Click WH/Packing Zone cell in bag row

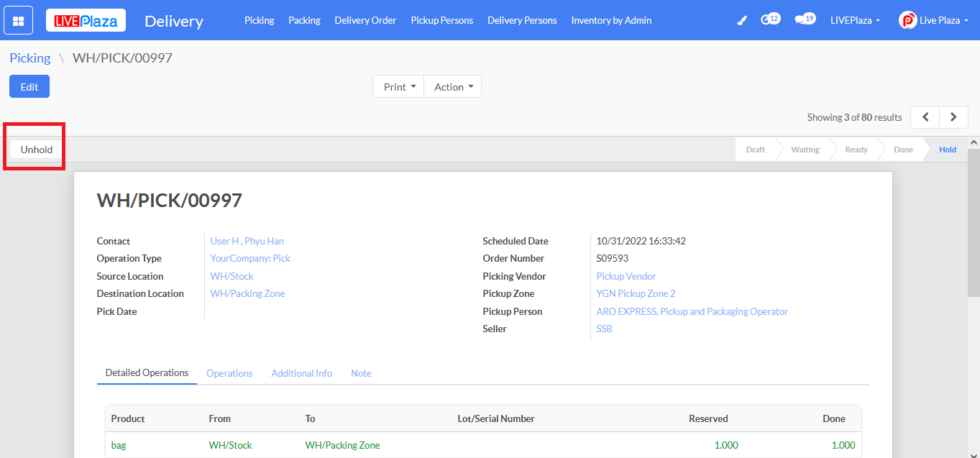click(342, 445)
